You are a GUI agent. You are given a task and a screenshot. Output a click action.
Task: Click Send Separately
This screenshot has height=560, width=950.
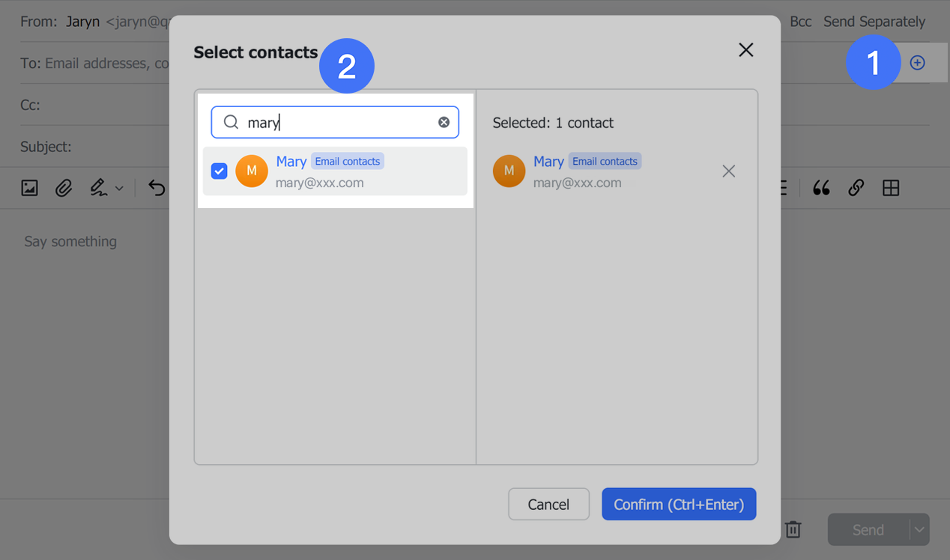pos(874,22)
